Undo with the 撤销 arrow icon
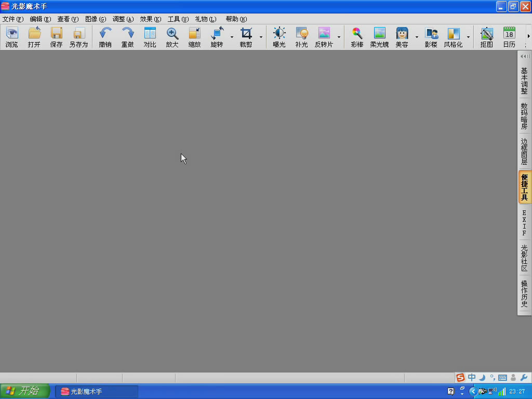This screenshot has width=532, height=399. (105, 37)
